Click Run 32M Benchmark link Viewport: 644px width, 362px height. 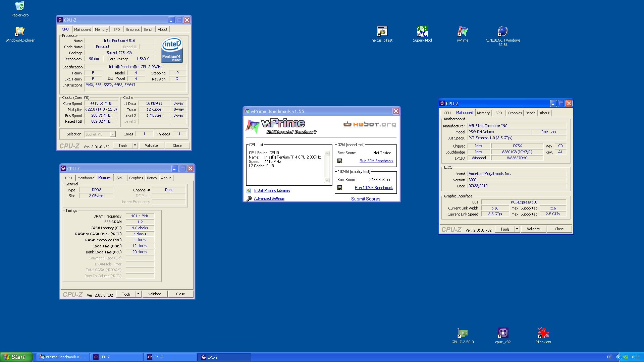pyautogui.click(x=376, y=161)
